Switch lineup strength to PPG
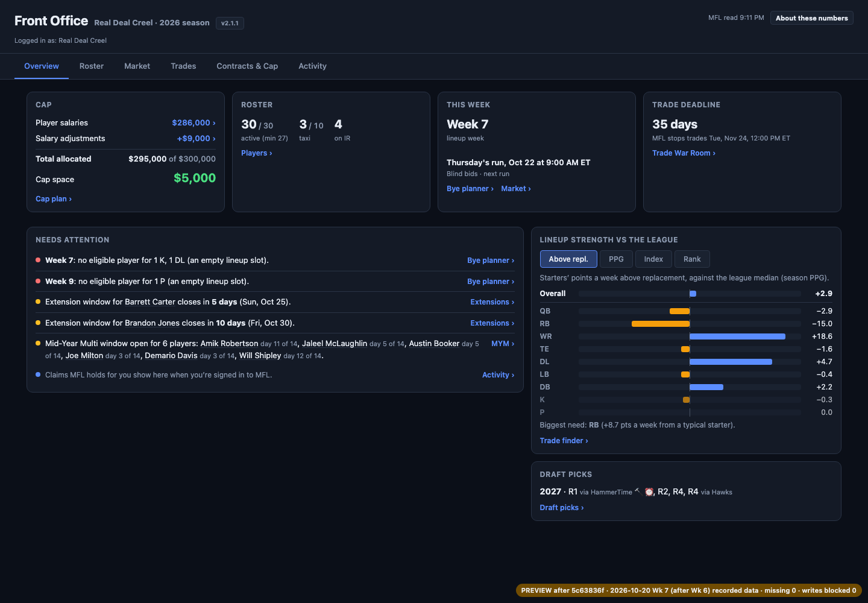The image size is (868, 603). 616,259
